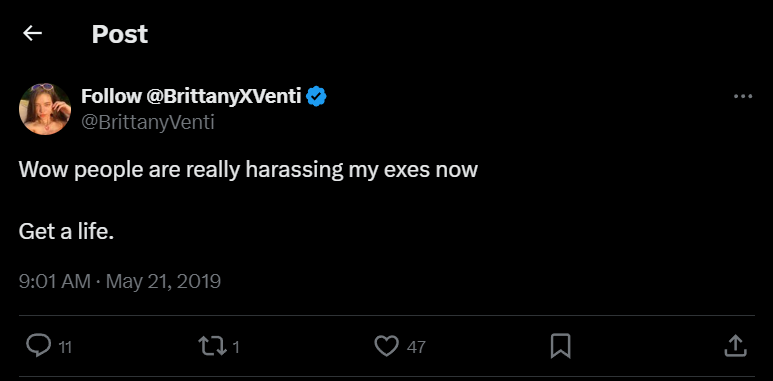This screenshot has width=773, height=381.
Task: Click the divider line above action icons
Action: [x=386, y=315]
